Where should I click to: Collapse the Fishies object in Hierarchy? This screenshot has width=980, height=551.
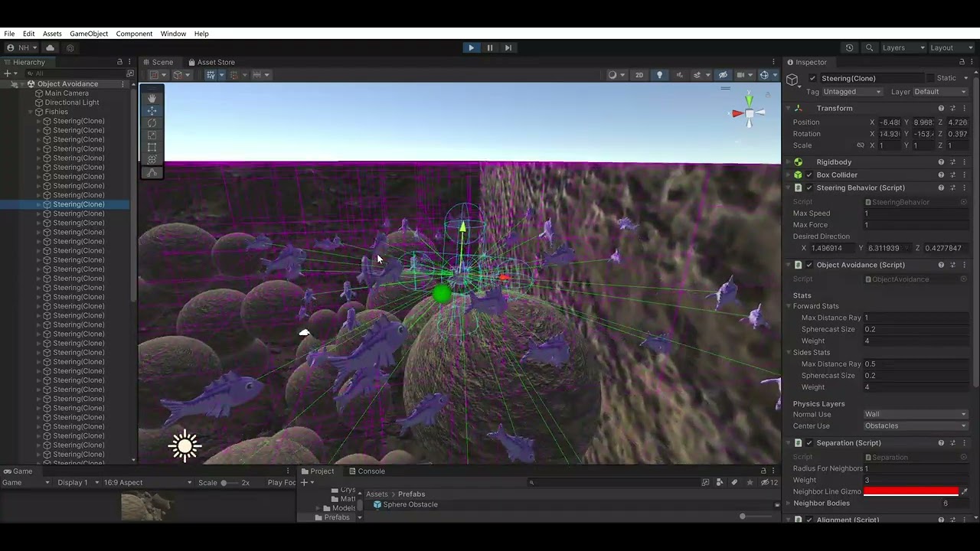(31, 112)
